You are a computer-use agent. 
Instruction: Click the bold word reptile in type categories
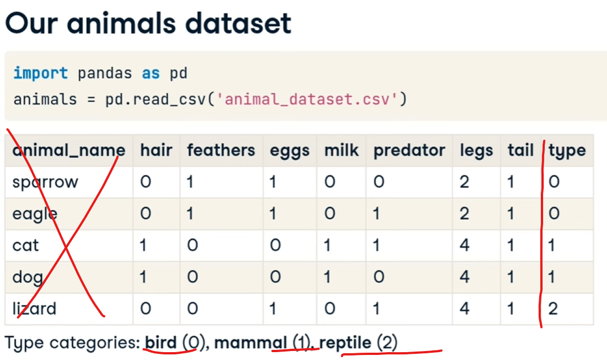coord(345,343)
